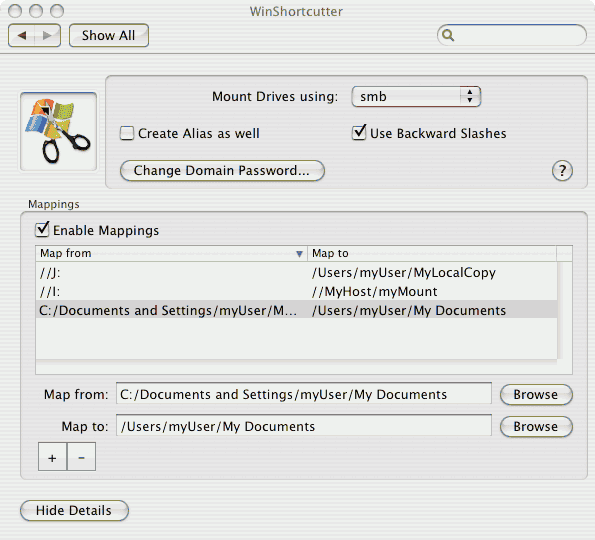Click Change Domain Password button

222,171
